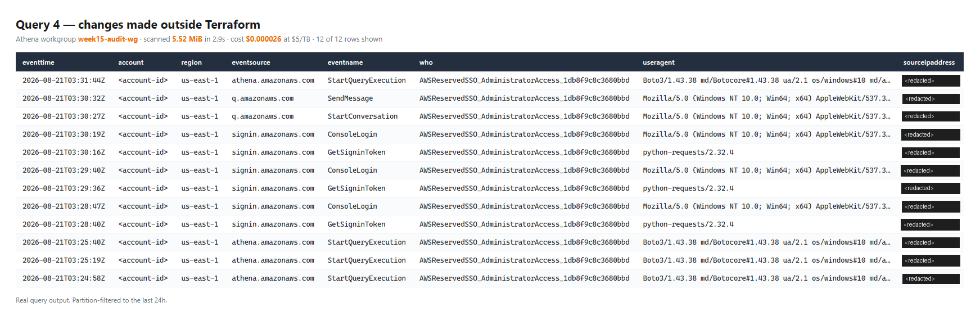
Task: Select timestamp 2026-08-21T03:31:44Z
Action: click(64, 80)
